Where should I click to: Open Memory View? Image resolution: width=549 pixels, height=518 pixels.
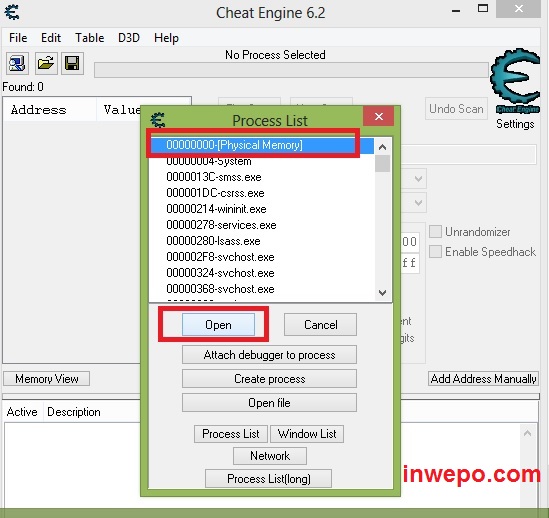(47, 379)
